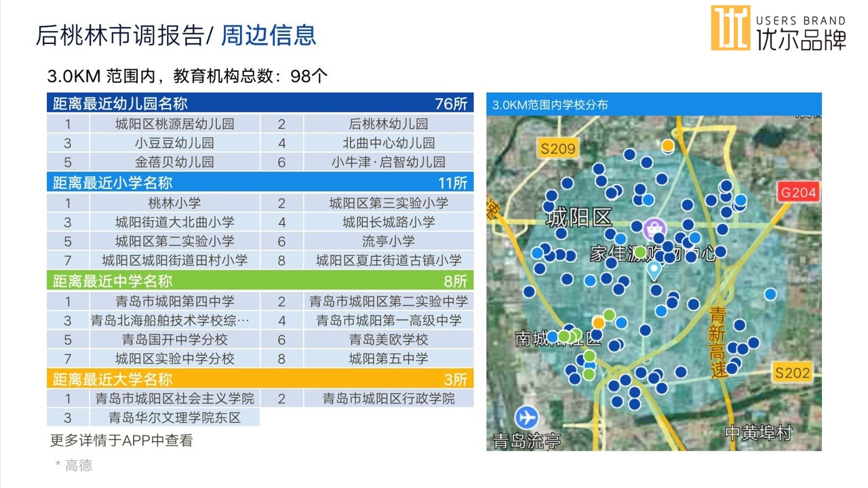Click 金蓓贝幼儿园 cell
868x488 pixels.
click(x=175, y=162)
